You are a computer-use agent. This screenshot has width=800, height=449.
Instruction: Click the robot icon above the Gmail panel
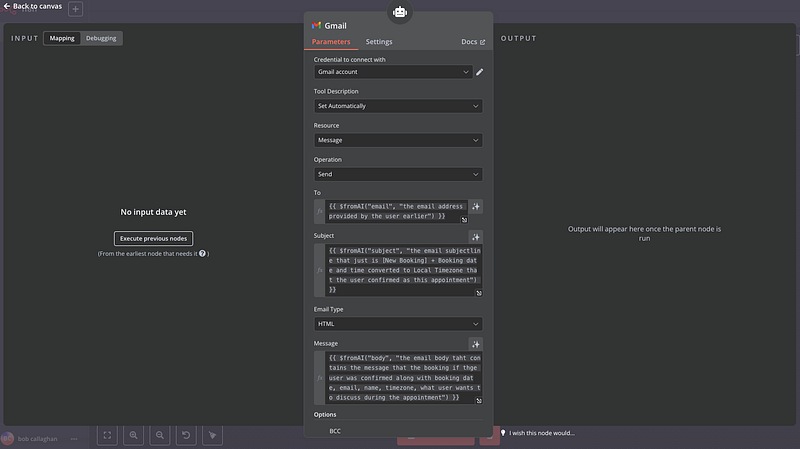(x=400, y=12)
